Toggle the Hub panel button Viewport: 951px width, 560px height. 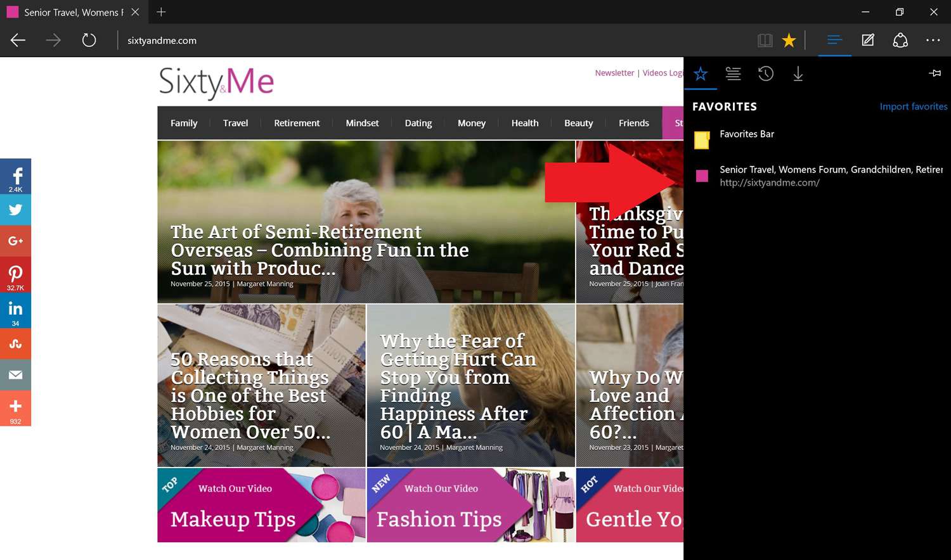834,41
